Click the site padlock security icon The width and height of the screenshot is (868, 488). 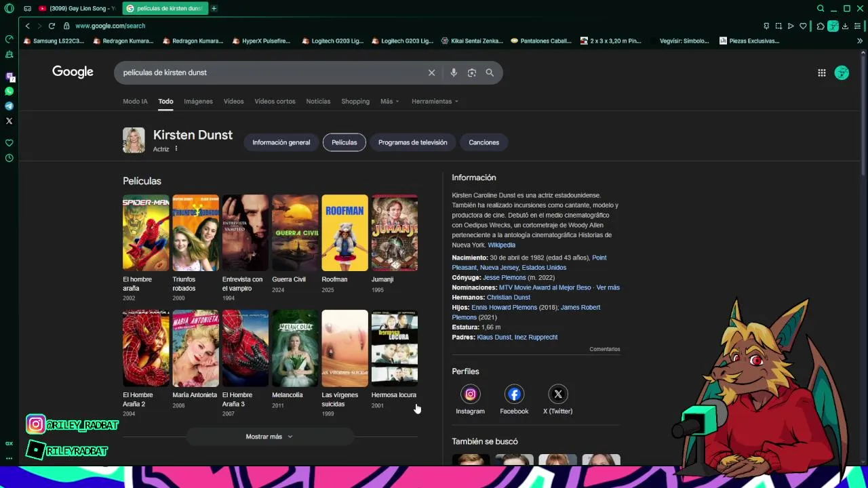pyautogui.click(x=66, y=26)
